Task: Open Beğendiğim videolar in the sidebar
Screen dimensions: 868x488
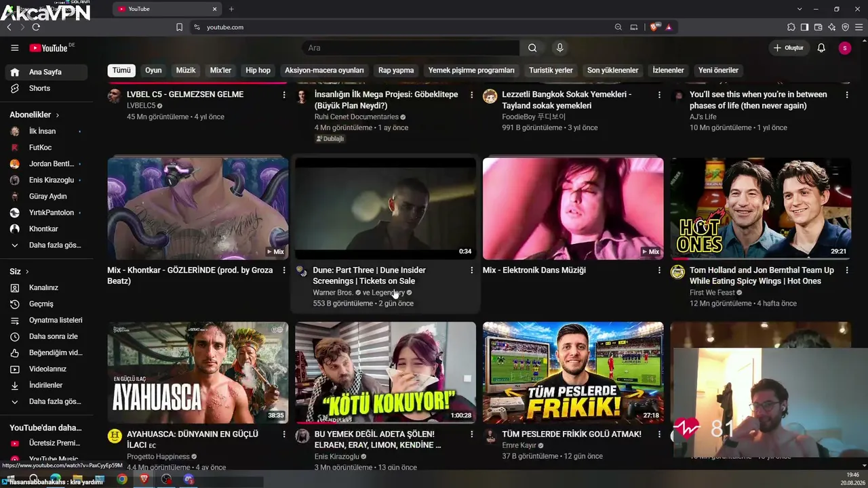Action: (46, 353)
